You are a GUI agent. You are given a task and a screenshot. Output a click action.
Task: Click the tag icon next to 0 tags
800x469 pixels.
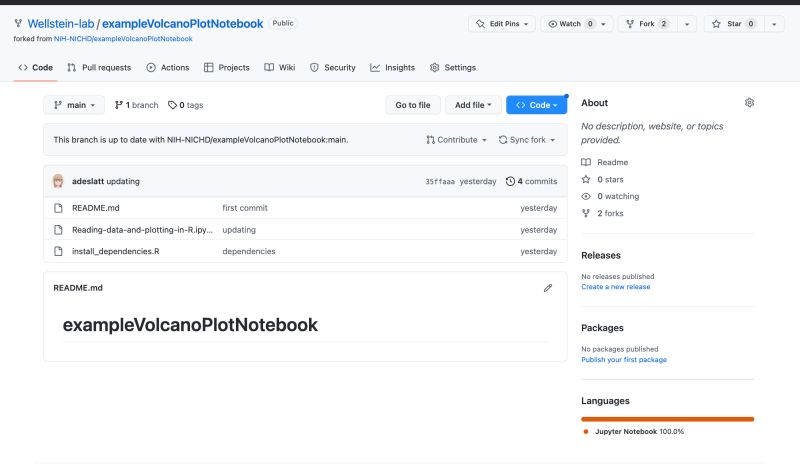click(x=172, y=105)
